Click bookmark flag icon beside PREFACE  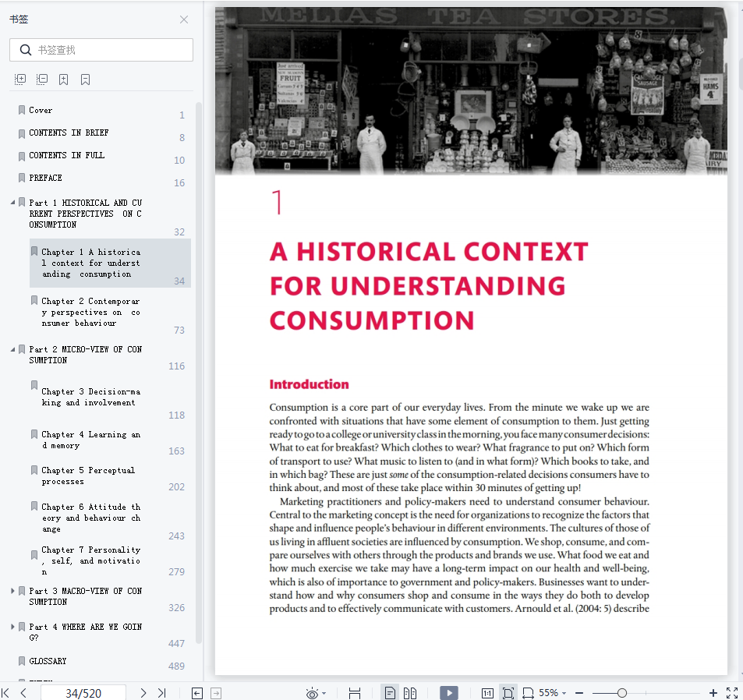click(21, 178)
